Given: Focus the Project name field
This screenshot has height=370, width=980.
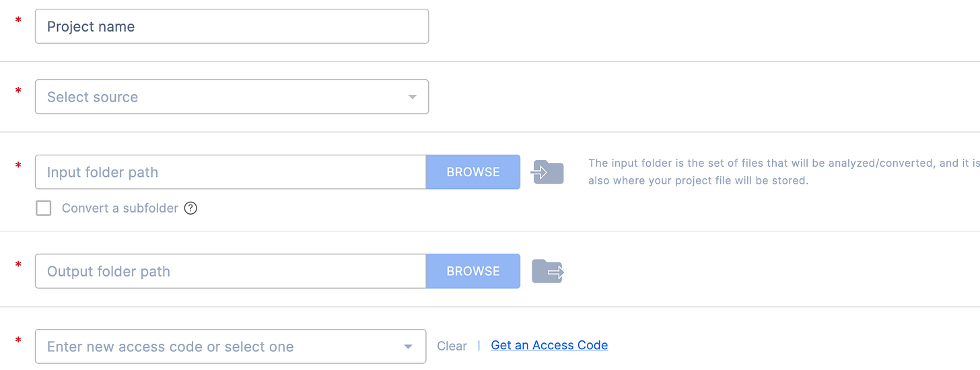Looking at the screenshot, I should click(x=232, y=26).
